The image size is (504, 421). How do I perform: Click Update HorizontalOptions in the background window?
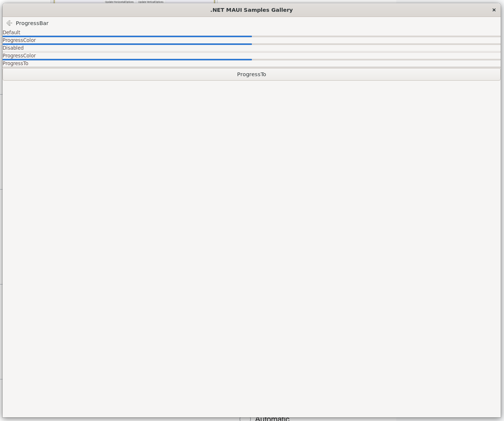[119, 2]
